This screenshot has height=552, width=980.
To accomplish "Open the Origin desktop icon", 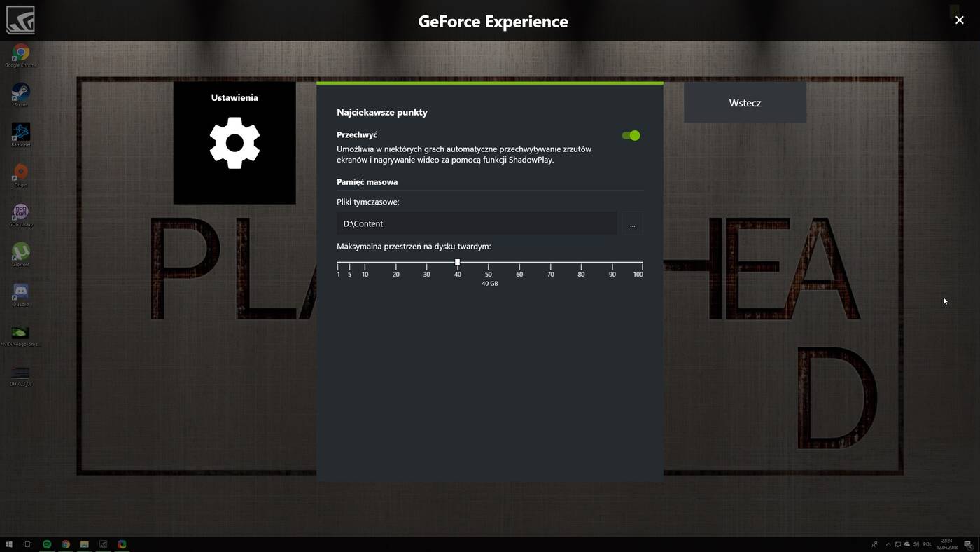I will click(x=20, y=172).
